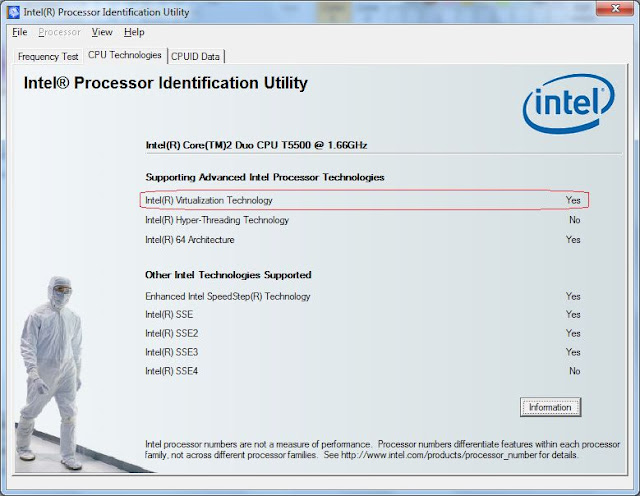Open the greyed Processor menu

click(60, 32)
